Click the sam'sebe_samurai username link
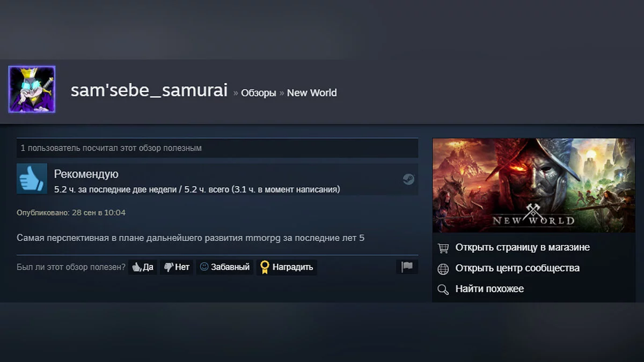644x362 pixels. coord(149,91)
